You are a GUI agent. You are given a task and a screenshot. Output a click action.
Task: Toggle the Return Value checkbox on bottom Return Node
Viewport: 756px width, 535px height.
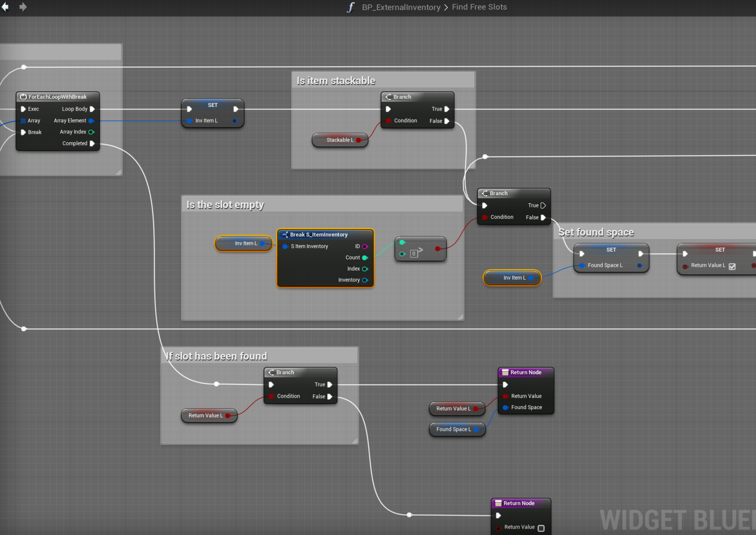tap(541, 528)
